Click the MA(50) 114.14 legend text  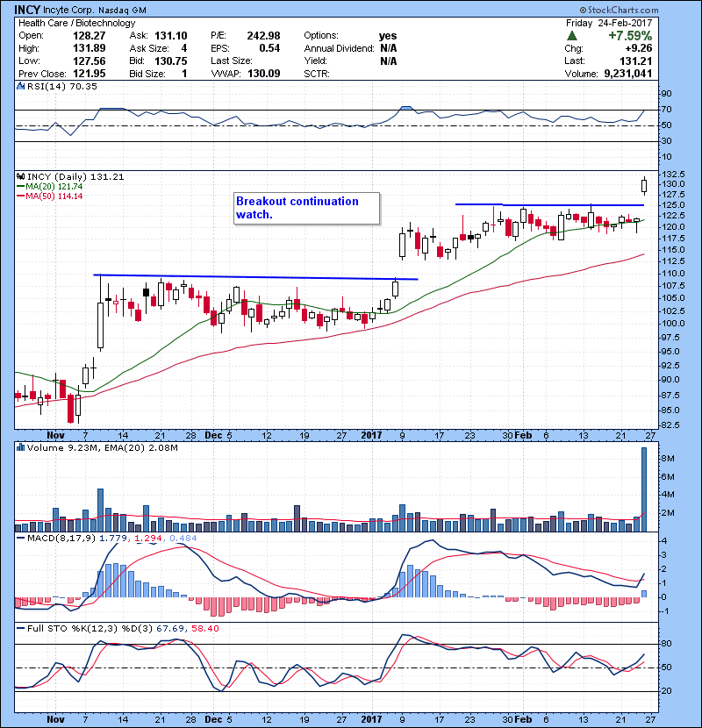pyautogui.click(x=54, y=196)
